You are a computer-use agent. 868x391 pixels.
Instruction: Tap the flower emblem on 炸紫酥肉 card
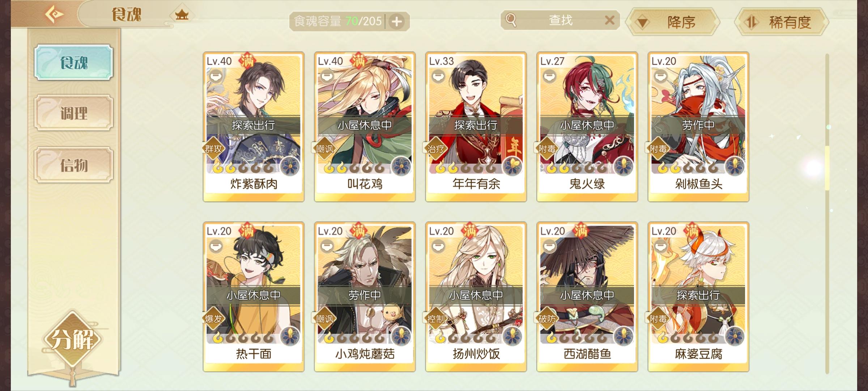[x=290, y=167]
